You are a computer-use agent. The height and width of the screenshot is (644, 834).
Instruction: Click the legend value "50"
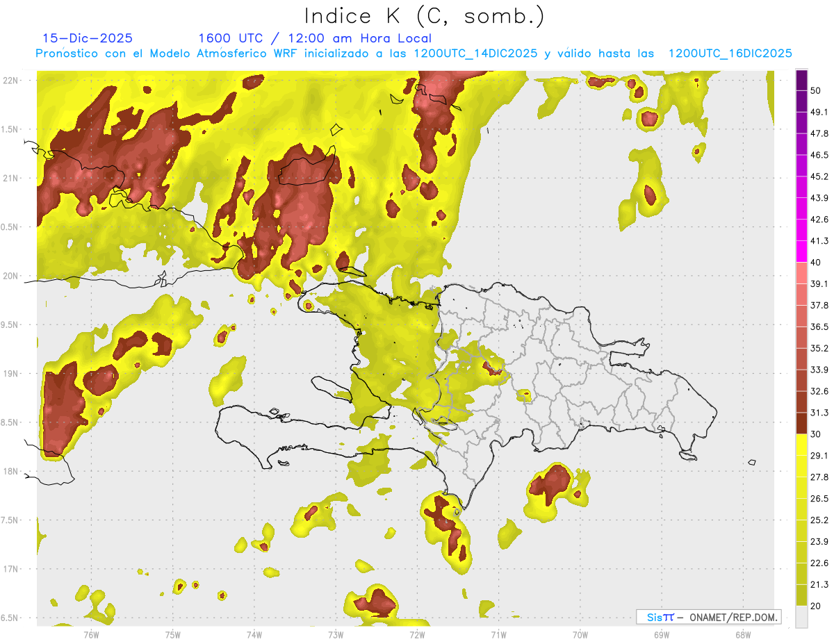tap(816, 90)
